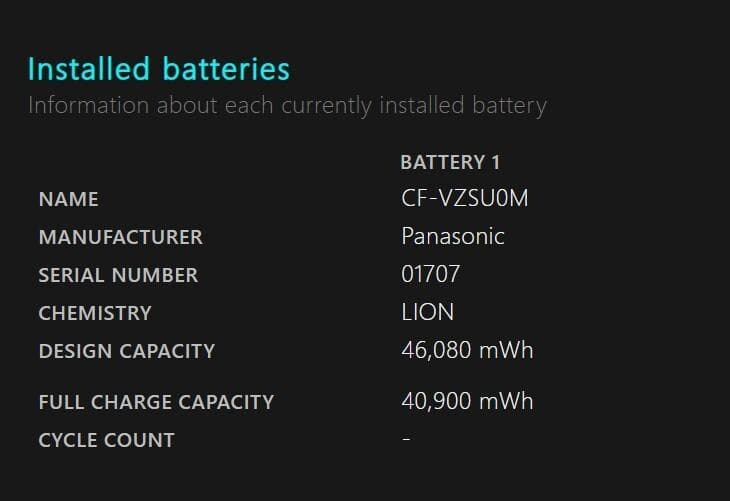Click the CHEMISTRY row label
This screenshot has width=730, height=501.
[94, 313]
